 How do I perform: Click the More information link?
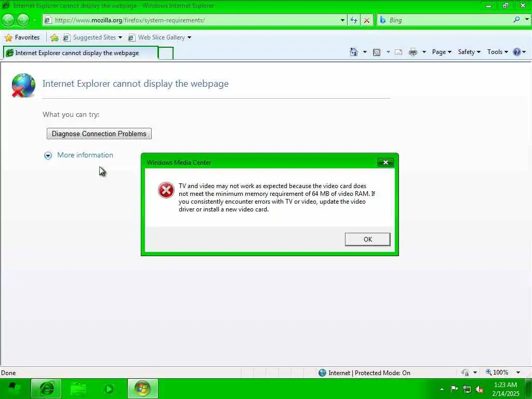click(x=85, y=155)
